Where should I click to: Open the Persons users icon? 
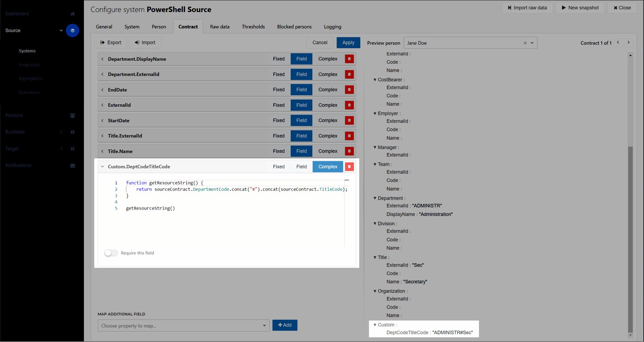[72, 115]
